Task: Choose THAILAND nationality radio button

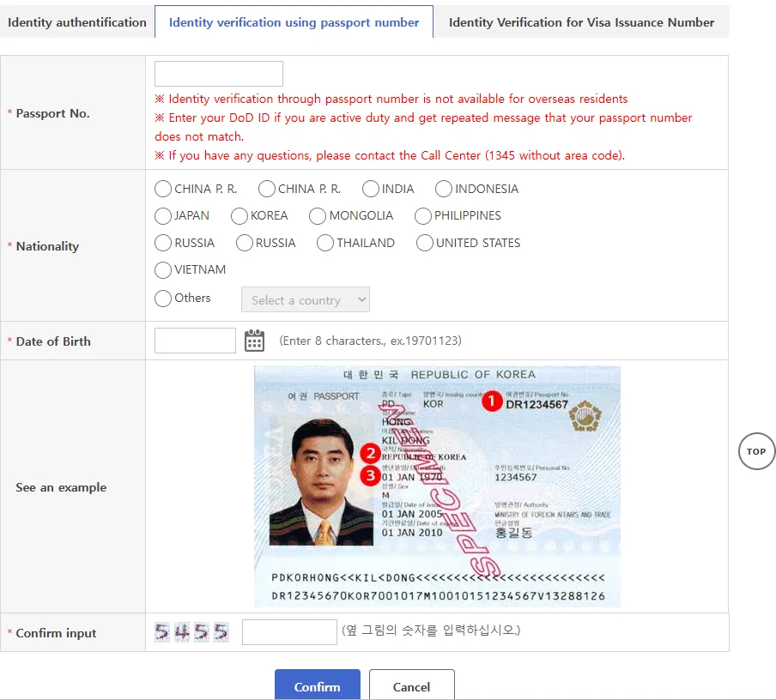Action: coord(325,243)
